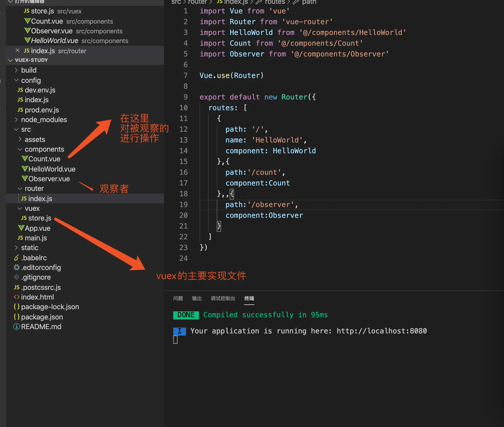504x427 pixels.
Task: Open store.js under the vuex folder
Action: tap(40, 218)
